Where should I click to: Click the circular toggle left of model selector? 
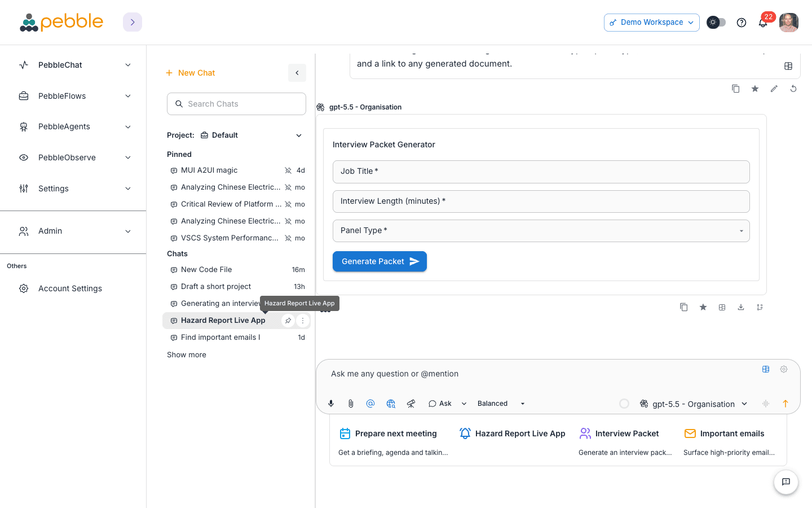point(624,404)
